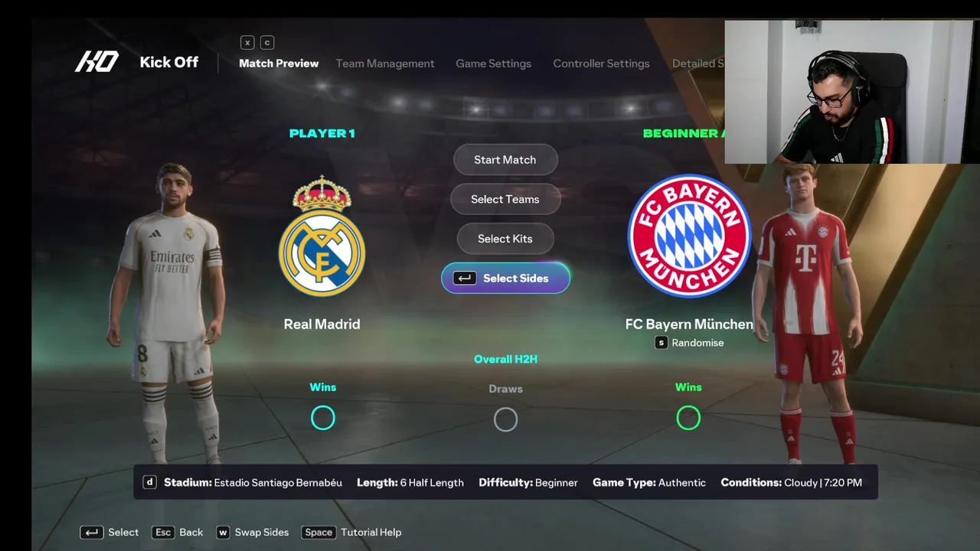
Task: Click the Real Madrid crest
Action: point(322,236)
